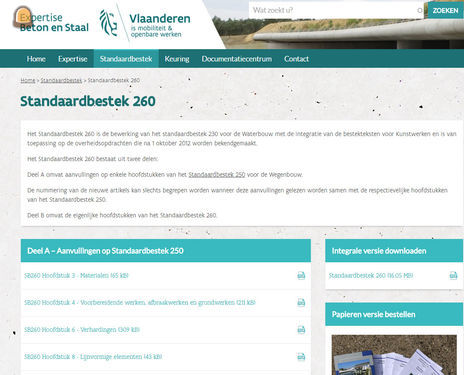Image resolution: width=464 pixels, height=375 pixels.
Task: Open SB260 Hoofdstuk 4 - Voorbereidende werken document
Action: [140, 303]
